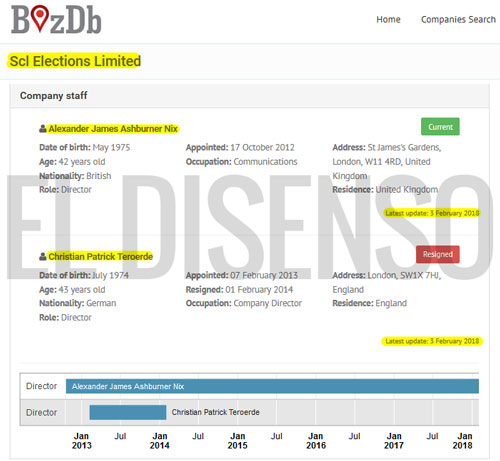Click the Scl Elections Limited title

click(75, 61)
